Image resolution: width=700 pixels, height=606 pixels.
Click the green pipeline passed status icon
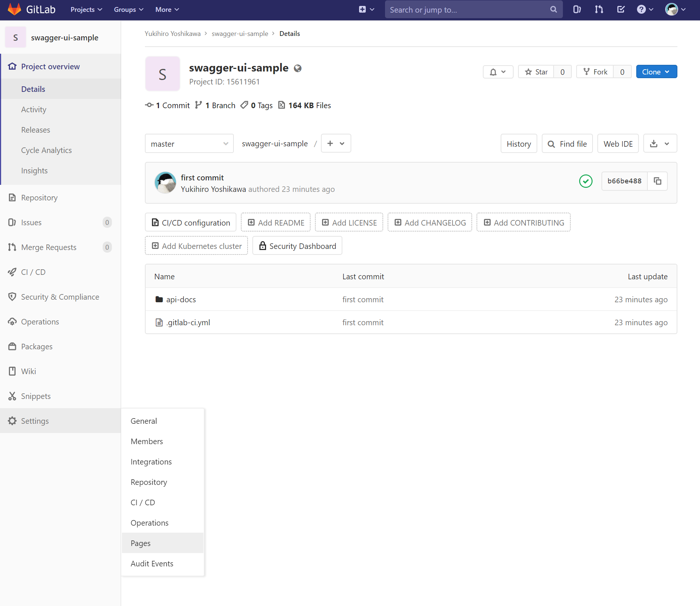(586, 181)
